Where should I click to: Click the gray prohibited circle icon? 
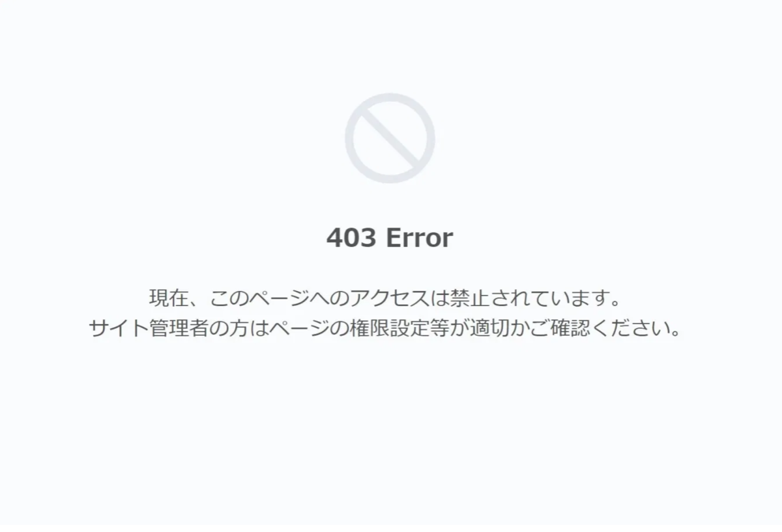390,138
